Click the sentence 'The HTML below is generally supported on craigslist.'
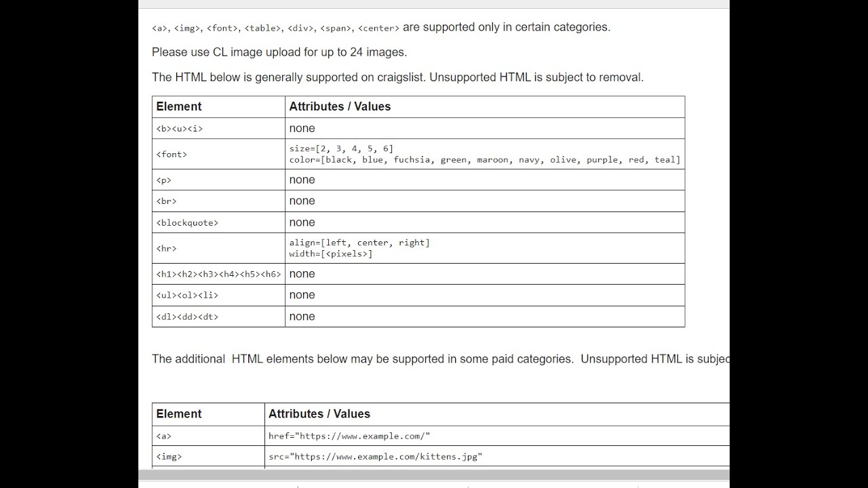 290,77
